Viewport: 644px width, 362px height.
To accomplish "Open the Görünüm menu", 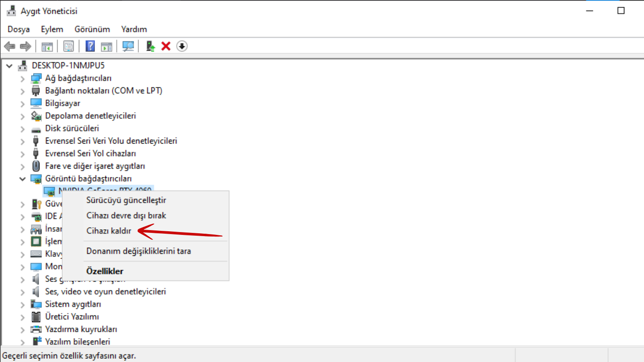I will [92, 29].
